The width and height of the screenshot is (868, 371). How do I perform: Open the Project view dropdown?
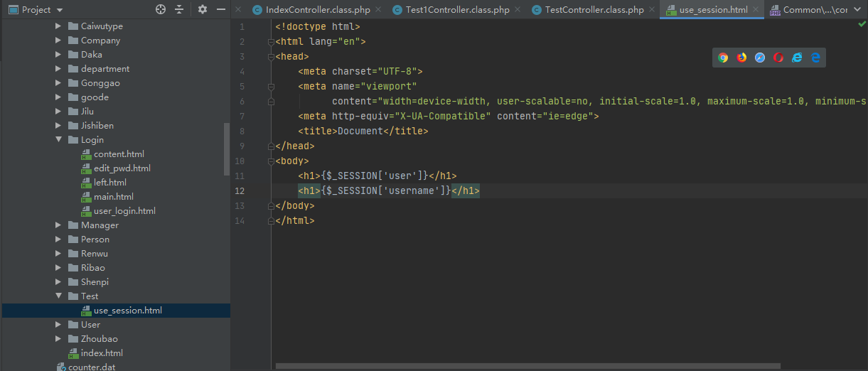[x=59, y=10]
